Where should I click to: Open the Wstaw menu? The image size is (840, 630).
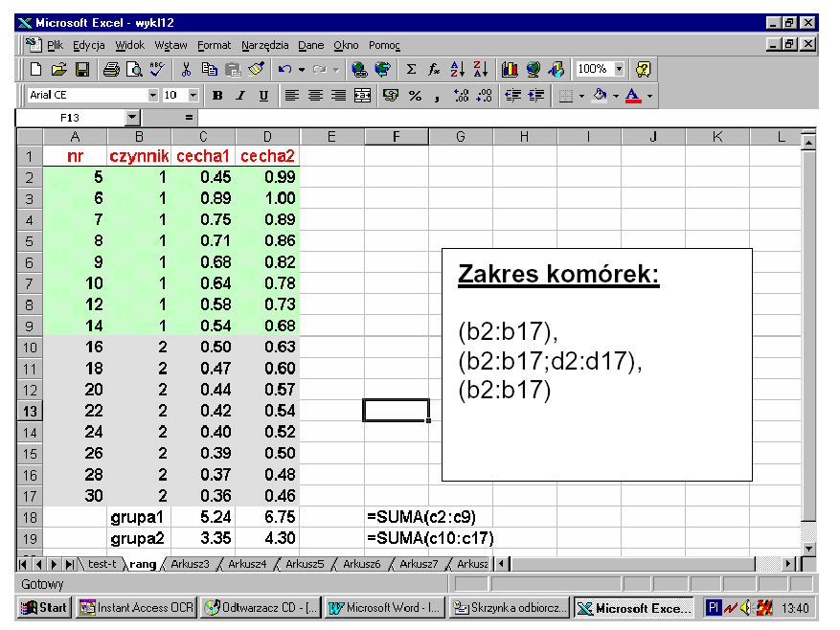[170, 46]
